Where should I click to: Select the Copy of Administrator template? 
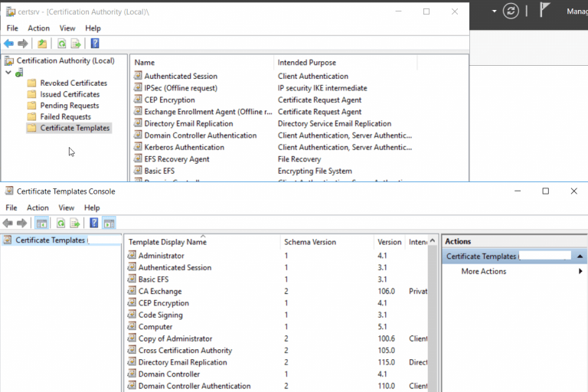point(175,338)
